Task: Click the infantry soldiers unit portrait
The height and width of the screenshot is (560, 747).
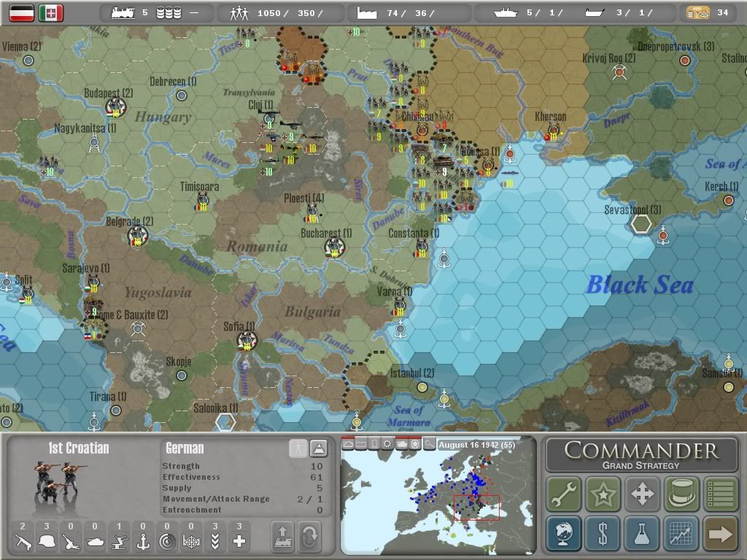Action: coord(60,481)
